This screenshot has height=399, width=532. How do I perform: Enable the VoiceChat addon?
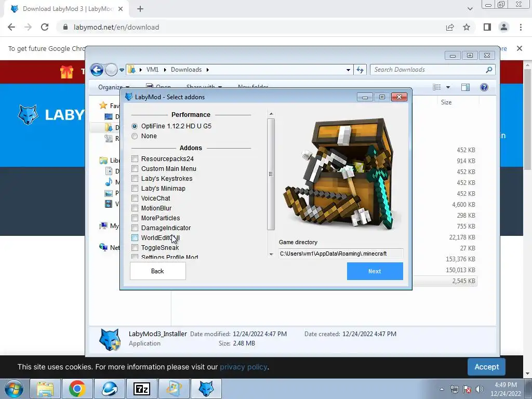[x=135, y=198]
